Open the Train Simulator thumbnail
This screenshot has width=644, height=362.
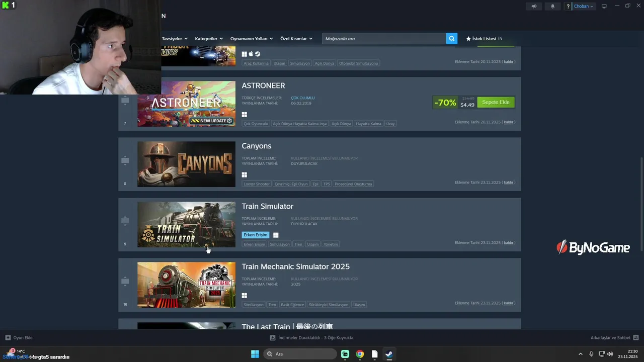[x=186, y=224]
